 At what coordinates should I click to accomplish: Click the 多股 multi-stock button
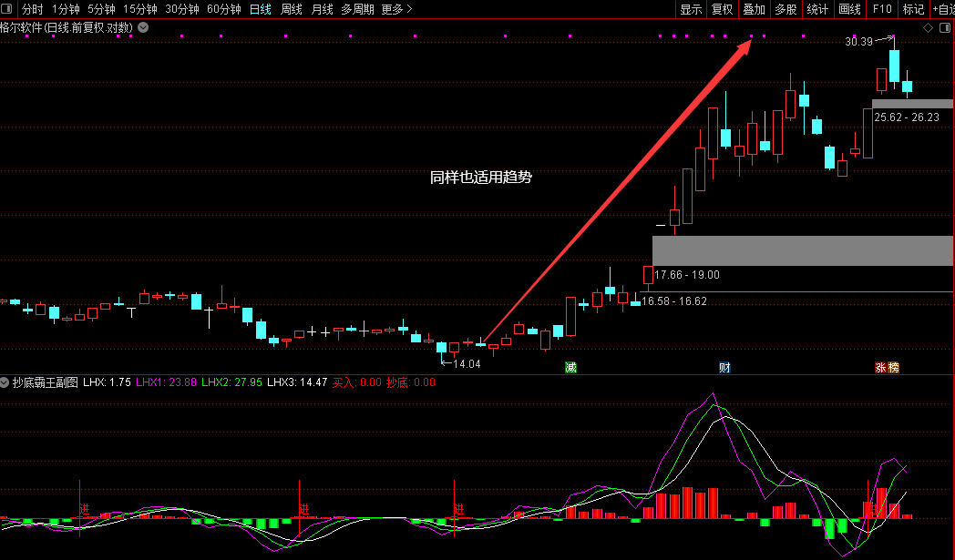[x=786, y=9]
